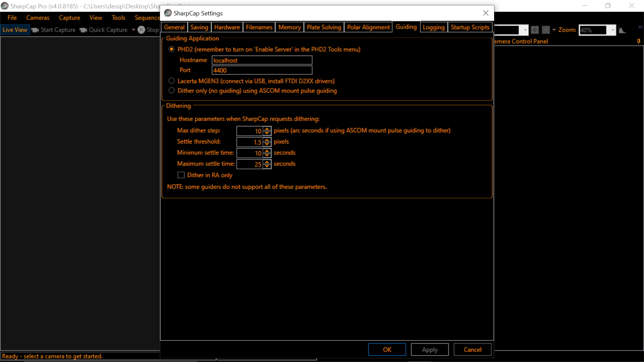Click the SharpCap Settings dialog logo icon
644x362 pixels.
[168, 13]
